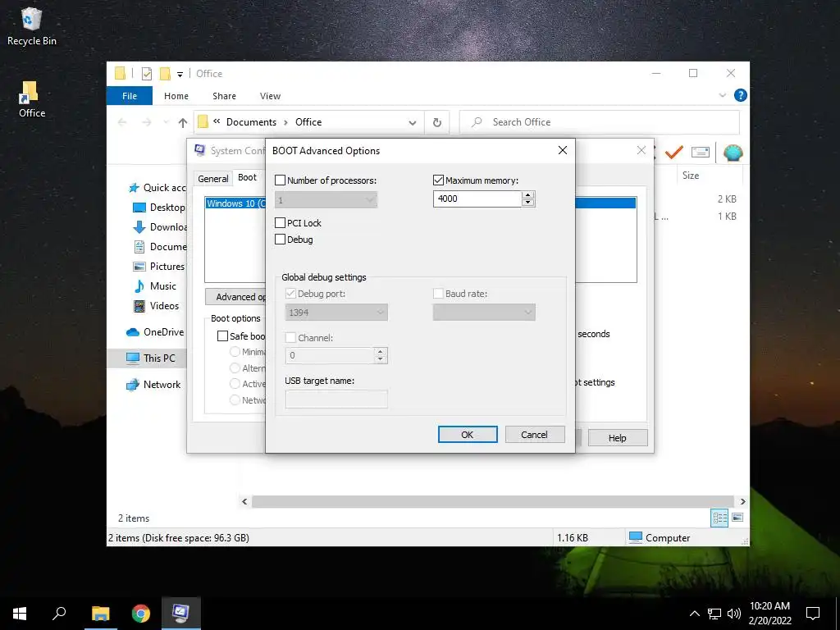Open the Share ribbon tab

(x=225, y=96)
